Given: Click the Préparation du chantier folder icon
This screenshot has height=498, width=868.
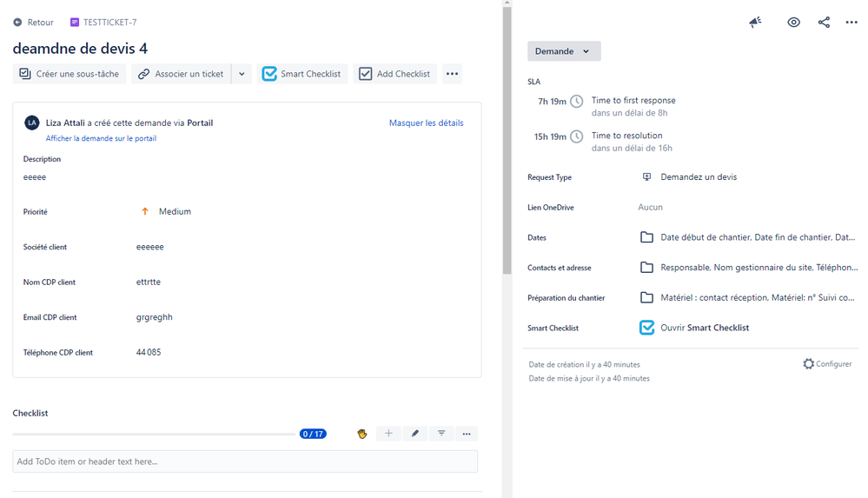Looking at the screenshot, I should point(646,297).
